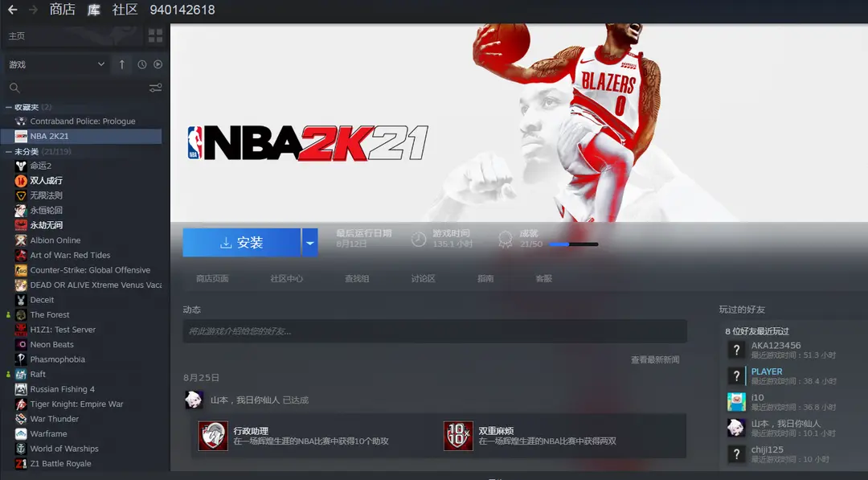Open the 讨论区 link
The image size is (868, 480).
click(424, 278)
